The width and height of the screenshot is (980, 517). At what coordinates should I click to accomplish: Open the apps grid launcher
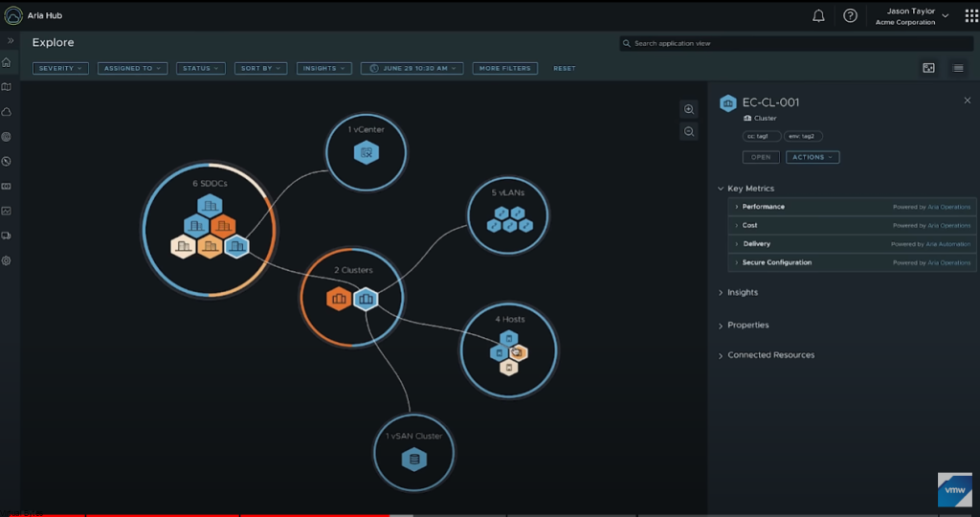tap(972, 16)
